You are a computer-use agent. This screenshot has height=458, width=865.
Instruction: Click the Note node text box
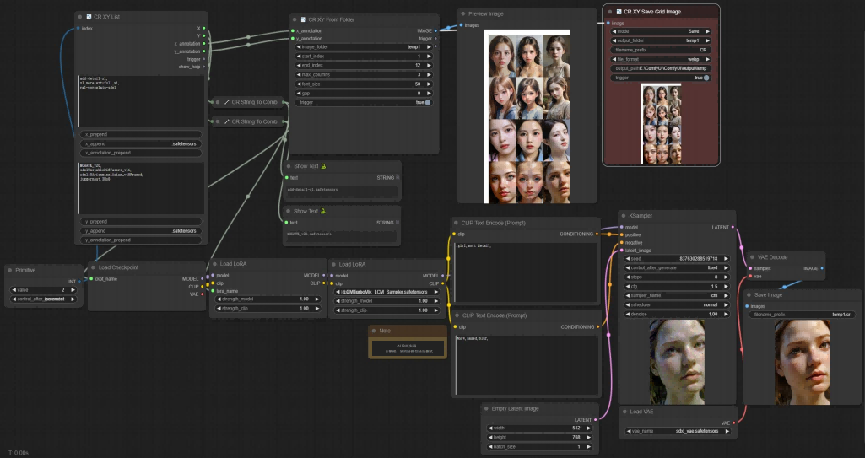pyautogui.click(x=407, y=349)
